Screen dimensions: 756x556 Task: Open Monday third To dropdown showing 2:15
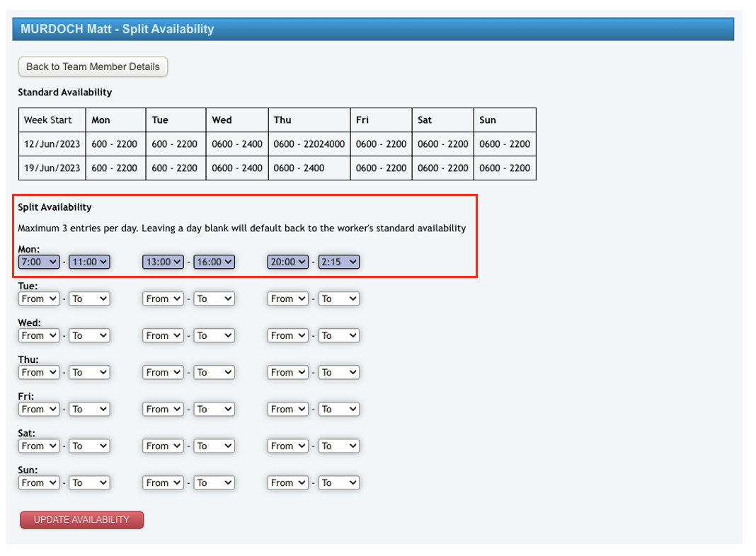(339, 262)
